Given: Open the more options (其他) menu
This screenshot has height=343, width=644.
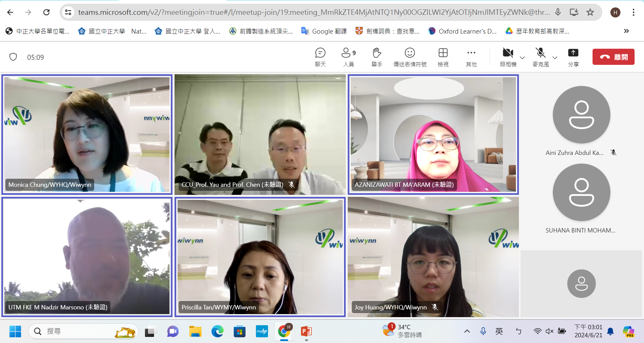Looking at the screenshot, I should (471, 57).
